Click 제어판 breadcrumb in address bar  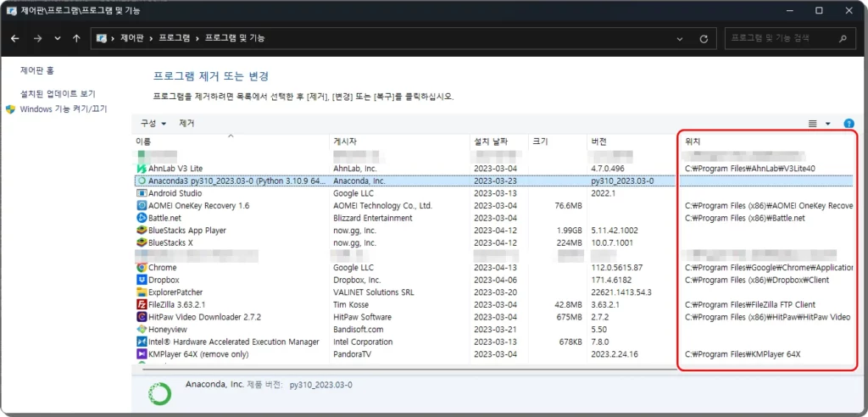pos(131,39)
